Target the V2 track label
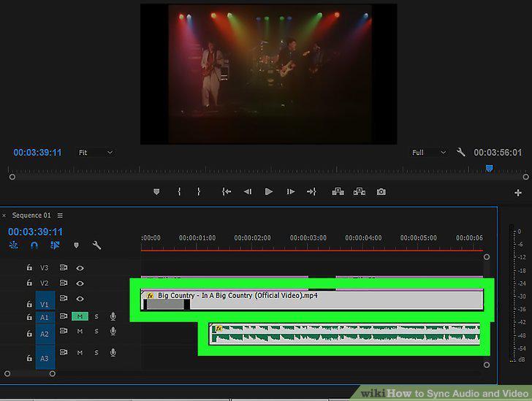 click(45, 283)
